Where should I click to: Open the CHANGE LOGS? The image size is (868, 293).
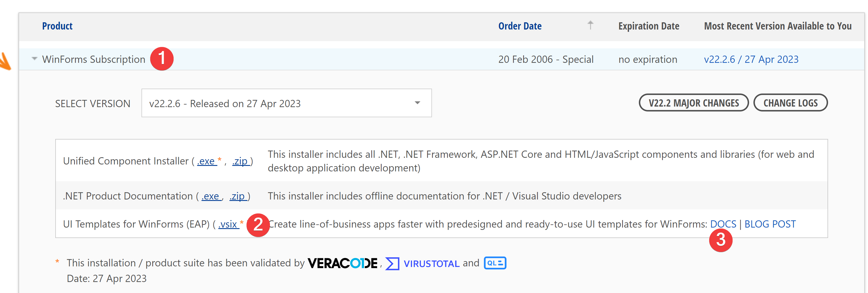tap(791, 103)
